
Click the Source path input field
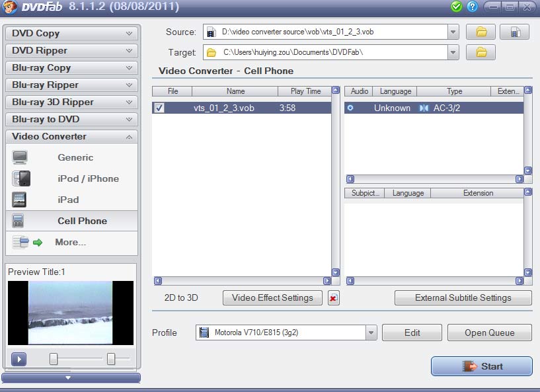coord(325,32)
